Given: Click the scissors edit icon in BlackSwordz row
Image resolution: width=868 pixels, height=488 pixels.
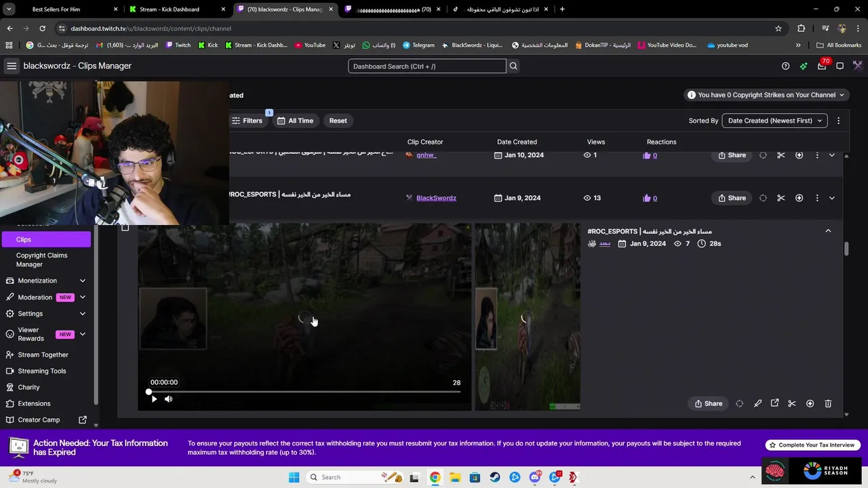Looking at the screenshot, I should pyautogui.click(x=781, y=198).
